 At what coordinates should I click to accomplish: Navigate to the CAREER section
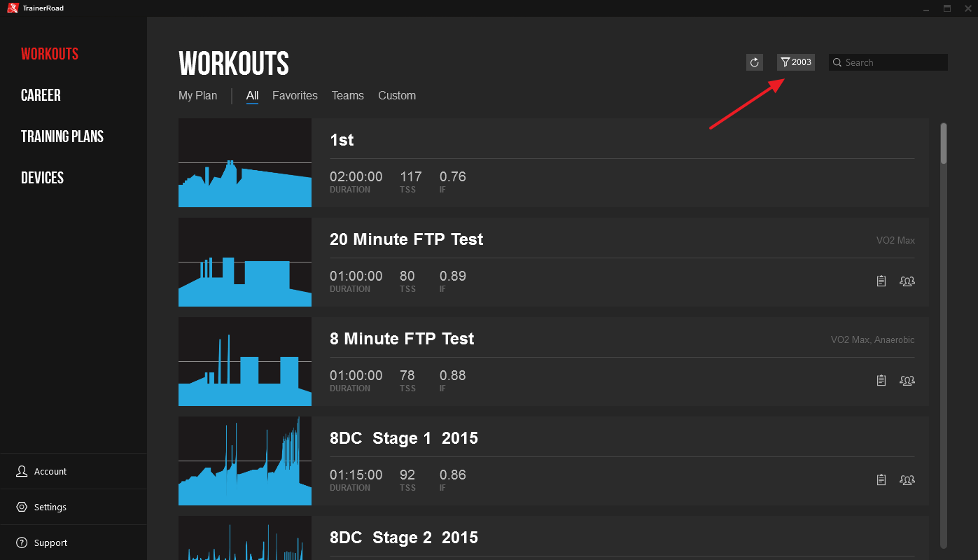(x=40, y=94)
